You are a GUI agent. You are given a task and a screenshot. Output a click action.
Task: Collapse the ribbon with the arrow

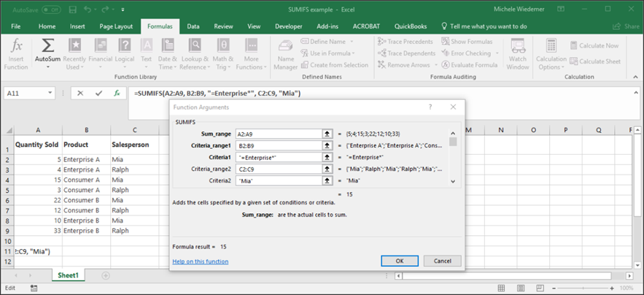[636, 77]
